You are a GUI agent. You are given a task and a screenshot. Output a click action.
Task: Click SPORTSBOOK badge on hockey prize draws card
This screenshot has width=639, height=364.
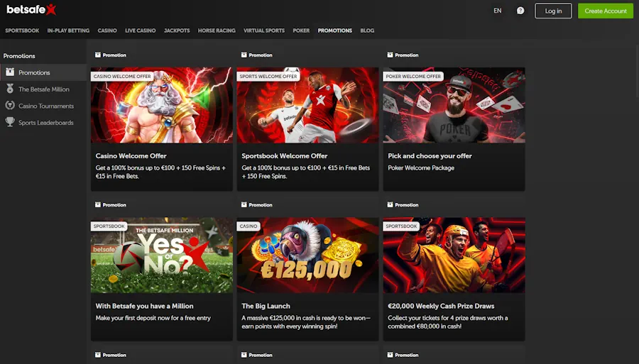pos(401,226)
